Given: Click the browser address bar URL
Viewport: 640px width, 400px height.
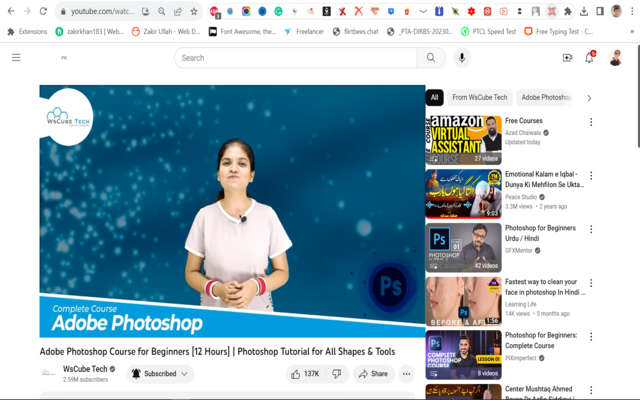Looking at the screenshot, I should [x=102, y=11].
